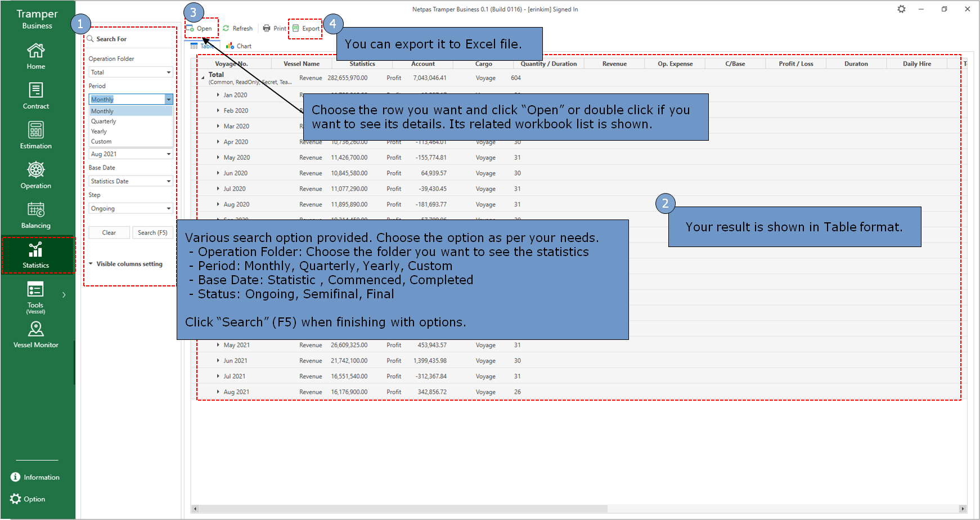Open the Balancing module
The image size is (980, 520).
click(36, 216)
